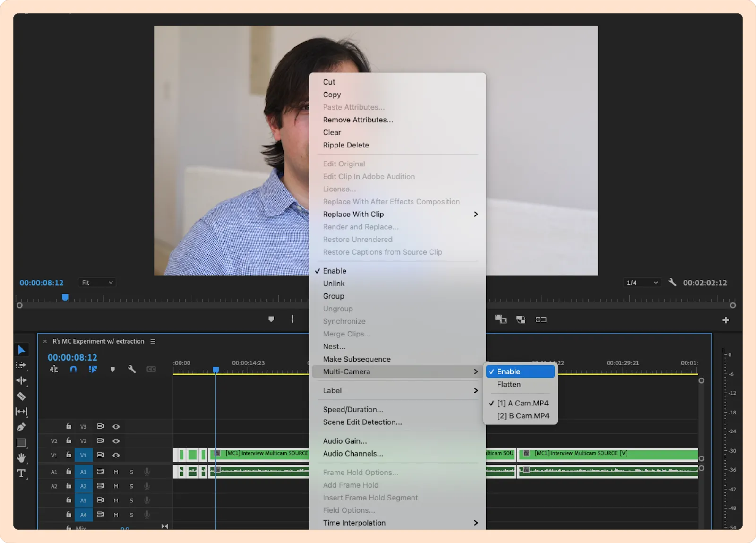756x543 pixels.
Task: Click the Mark In bracket button
Action: [x=292, y=319]
